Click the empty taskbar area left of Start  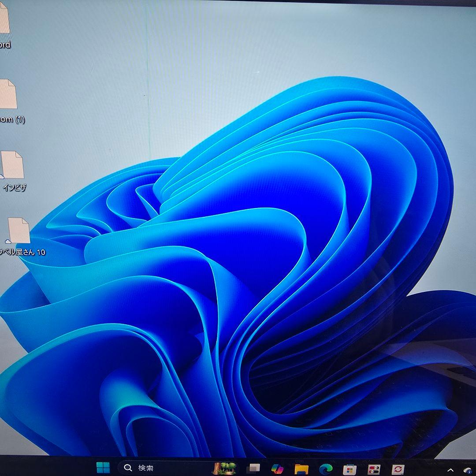click(44, 467)
